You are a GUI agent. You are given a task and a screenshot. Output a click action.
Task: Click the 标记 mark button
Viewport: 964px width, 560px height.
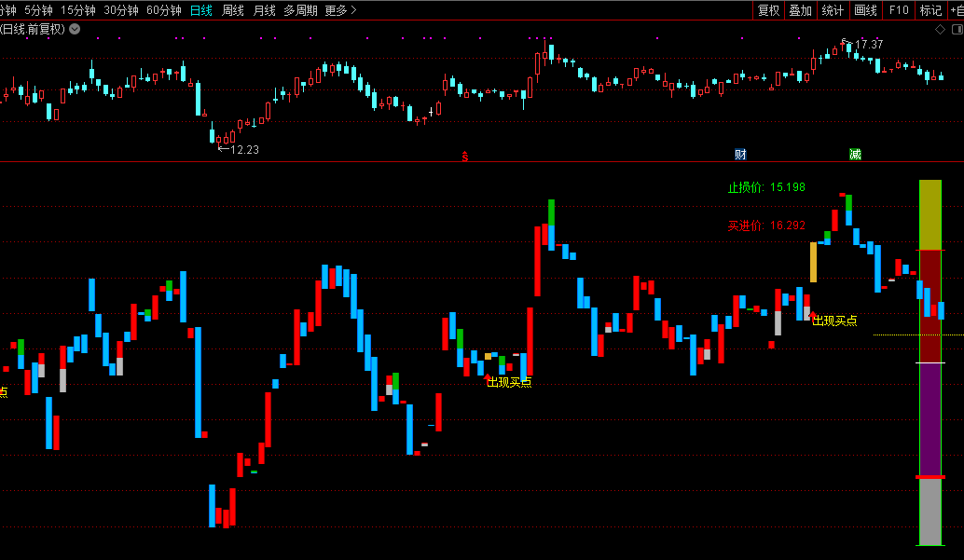coord(930,10)
